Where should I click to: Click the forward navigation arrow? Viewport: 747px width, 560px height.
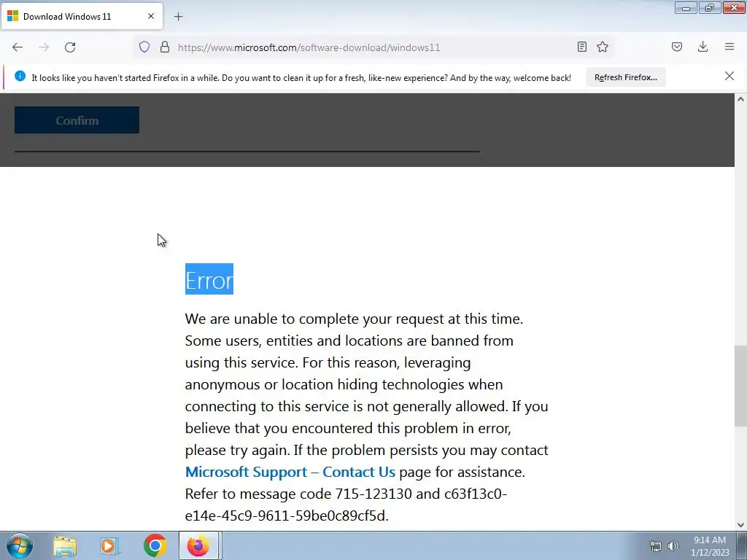44,47
